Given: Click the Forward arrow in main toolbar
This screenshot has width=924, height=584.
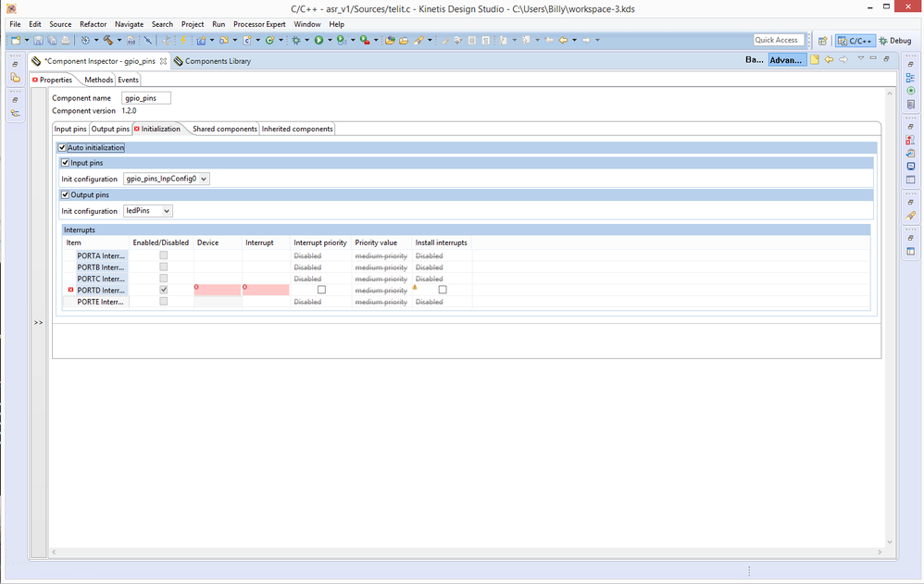Looking at the screenshot, I should coord(586,40).
